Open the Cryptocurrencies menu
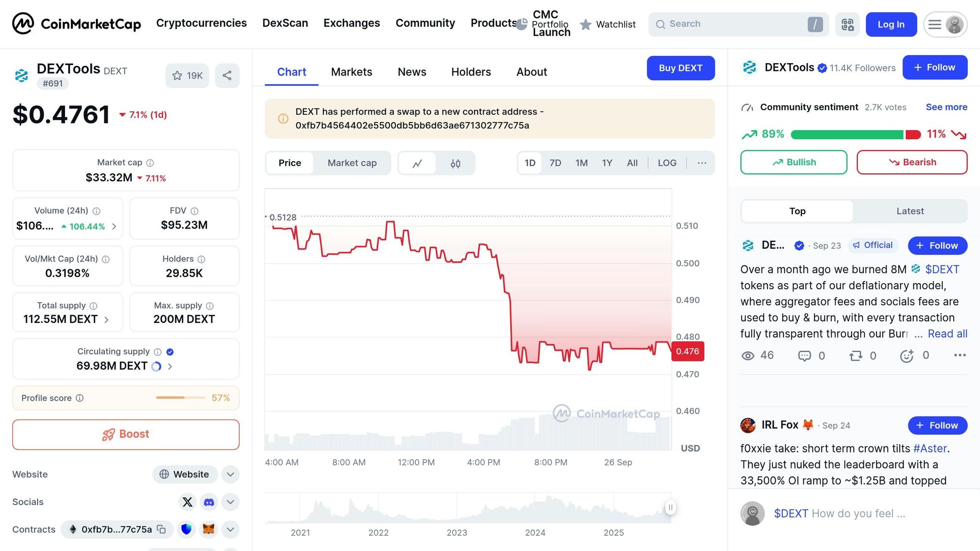 point(201,23)
